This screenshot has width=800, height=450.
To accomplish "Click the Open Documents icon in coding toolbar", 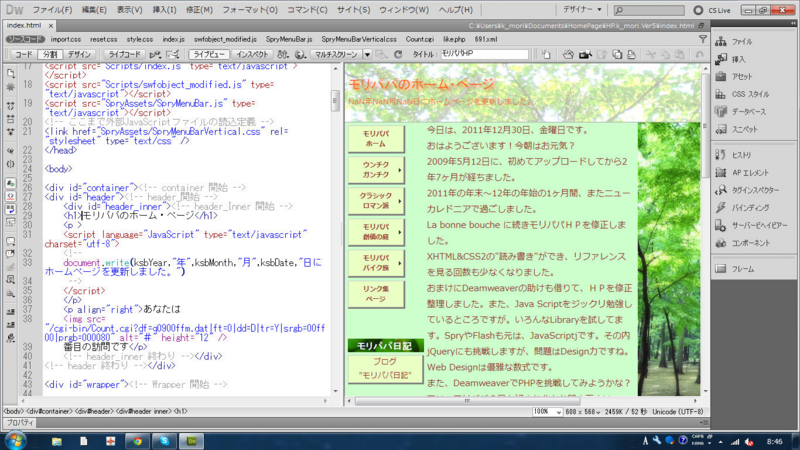I will (10, 74).
